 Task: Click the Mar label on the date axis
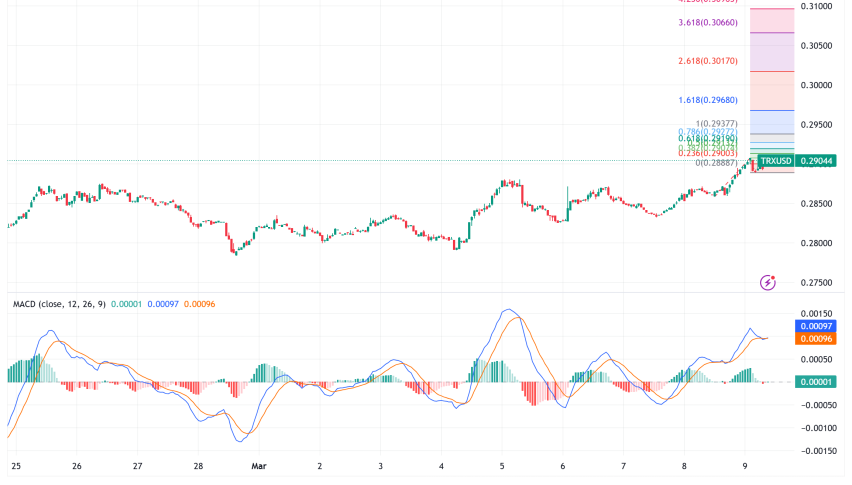point(260,466)
